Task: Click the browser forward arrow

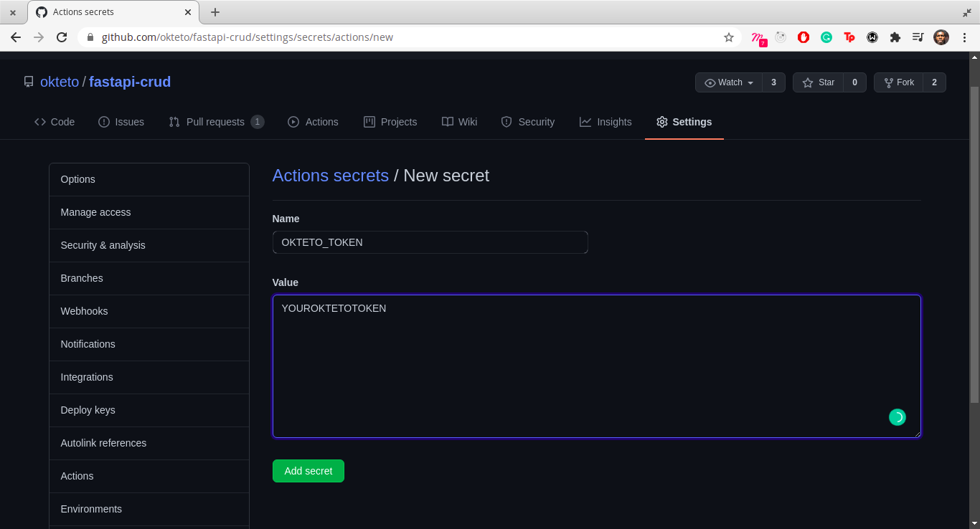Action: click(x=39, y=37)
